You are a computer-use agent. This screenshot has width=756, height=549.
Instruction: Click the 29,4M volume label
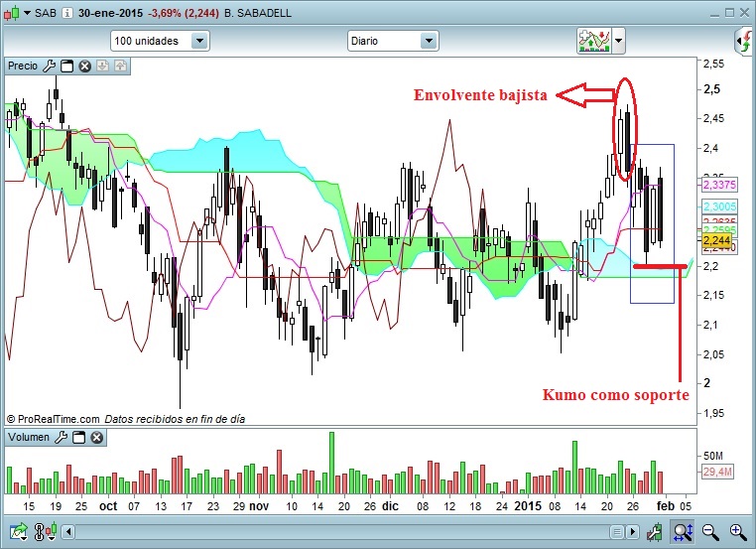(718, 472)
